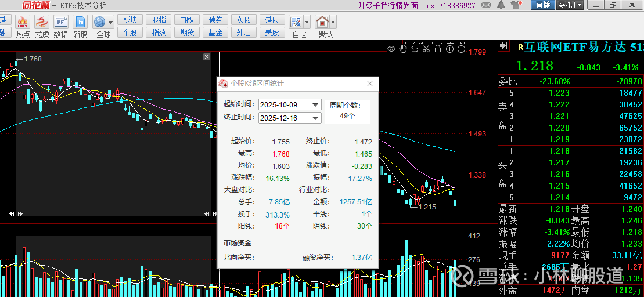Open the 数据 PE data icon
The width and height of the screenshot is (644, 297).
coord(61,27)
